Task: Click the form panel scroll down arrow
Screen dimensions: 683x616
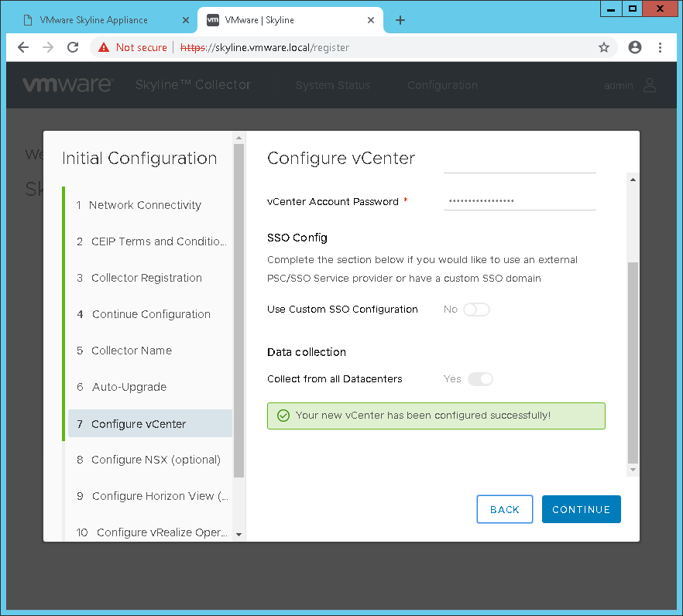Action: pos(633,470)
